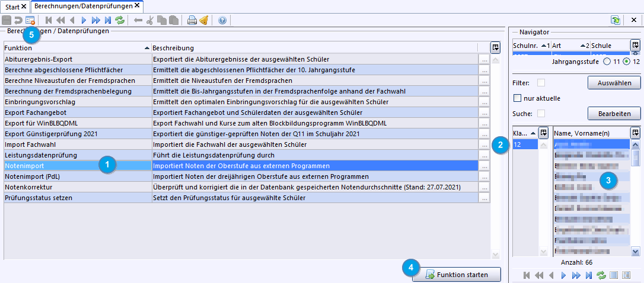The height and width of the screenshot is (283, 644).
Task: Open ellipsis button in Prüfungsstatus setzen row
Action: click(x=484, y=198)
